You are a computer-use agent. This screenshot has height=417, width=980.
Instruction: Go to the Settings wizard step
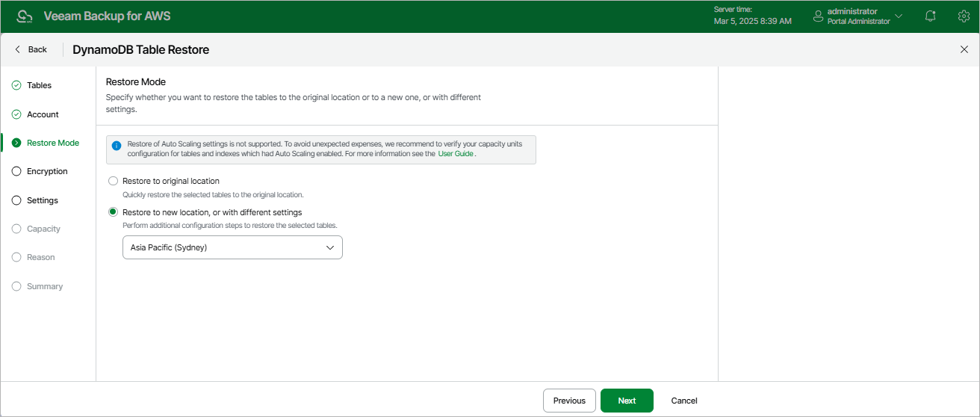[42, 200]
